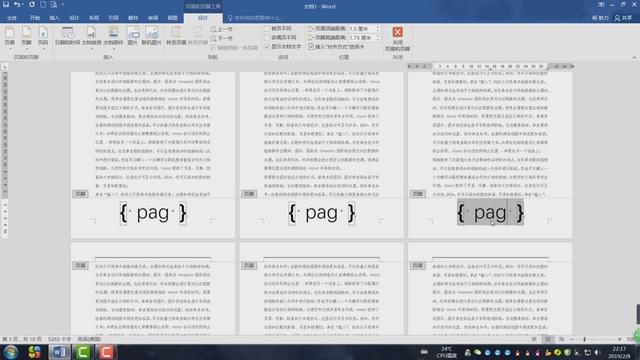Insert Pictures into header
640x360 pixels.
132,36
